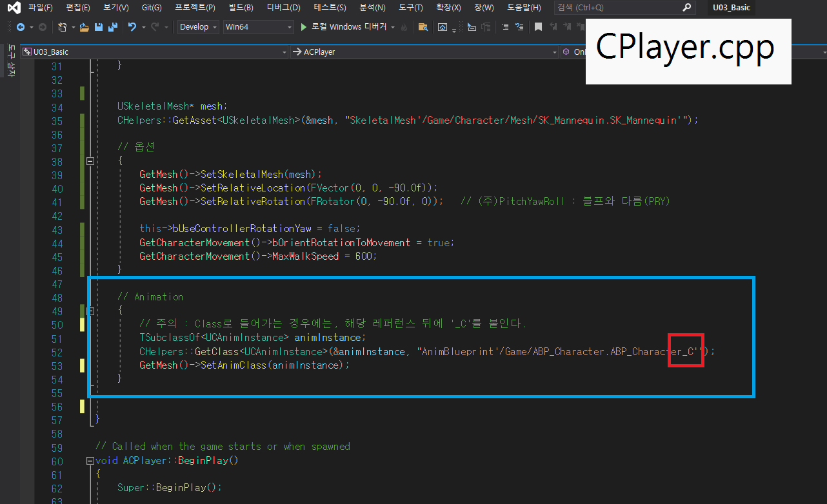827x504 pixels.
Task: Click the search box 검색 (Ctrl+Q)
Action: [x=624, y=8]
